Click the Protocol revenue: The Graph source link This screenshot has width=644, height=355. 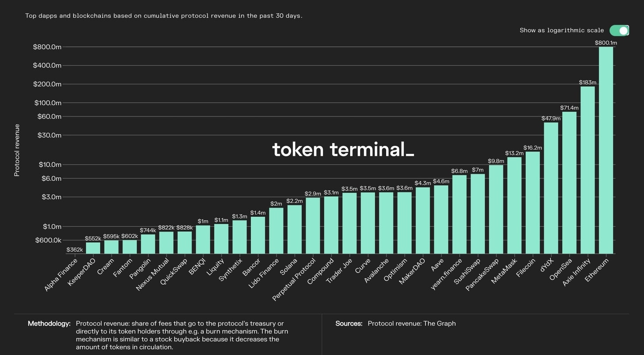click(x=411, y=323)
